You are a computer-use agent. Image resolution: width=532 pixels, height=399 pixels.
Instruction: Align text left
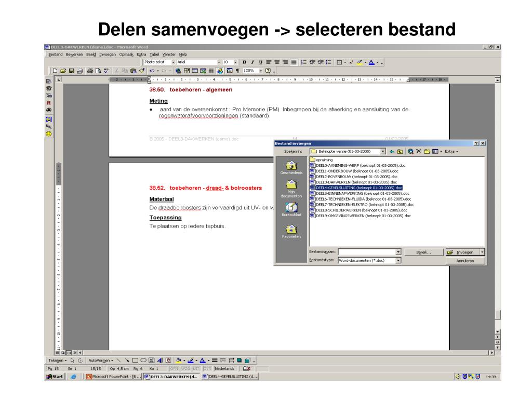coord(269,62)
